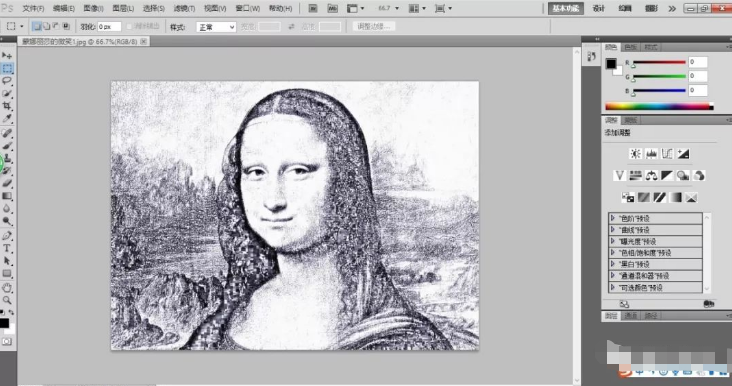Open the 滤镜(T) menu
Viewport: 732px width, 386px height.
coord(184,8)
